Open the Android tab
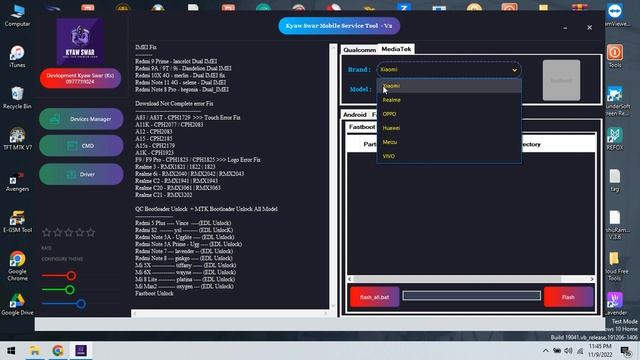 tap(355, 115)
